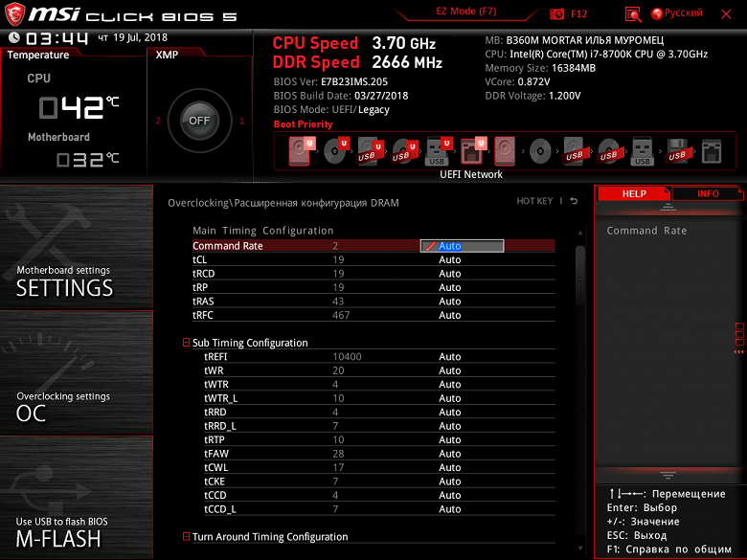Open the Auto value for tRAS
The image size is (747, 560).
[450, 301]
